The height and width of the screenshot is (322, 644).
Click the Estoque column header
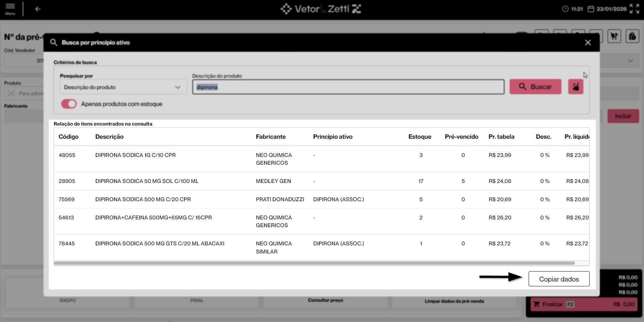click(420, 137)
